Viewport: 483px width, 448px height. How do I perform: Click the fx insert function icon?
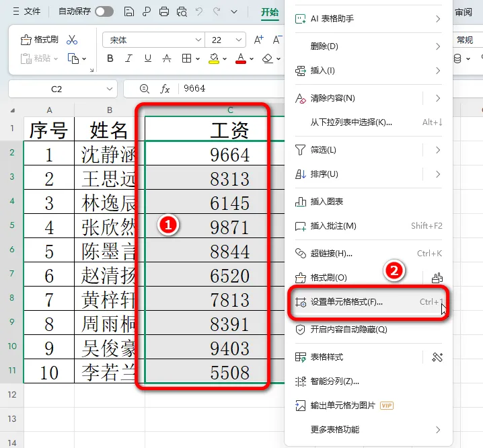pos(165,89)
